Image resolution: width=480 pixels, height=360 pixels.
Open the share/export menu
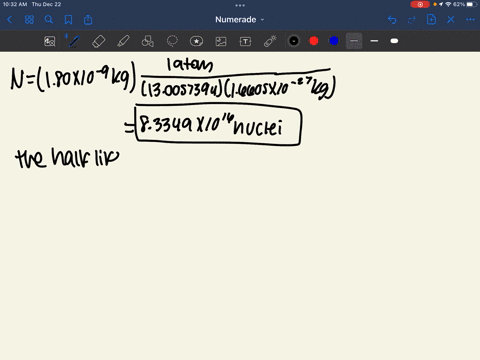click(88, 20)
